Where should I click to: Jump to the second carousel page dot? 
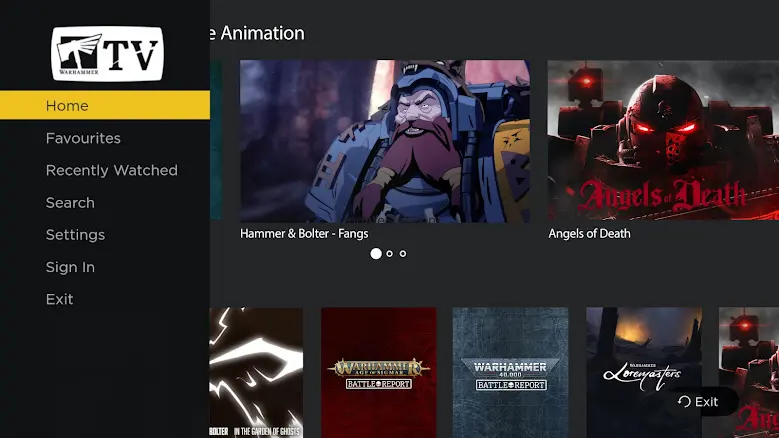click(390, 254)
